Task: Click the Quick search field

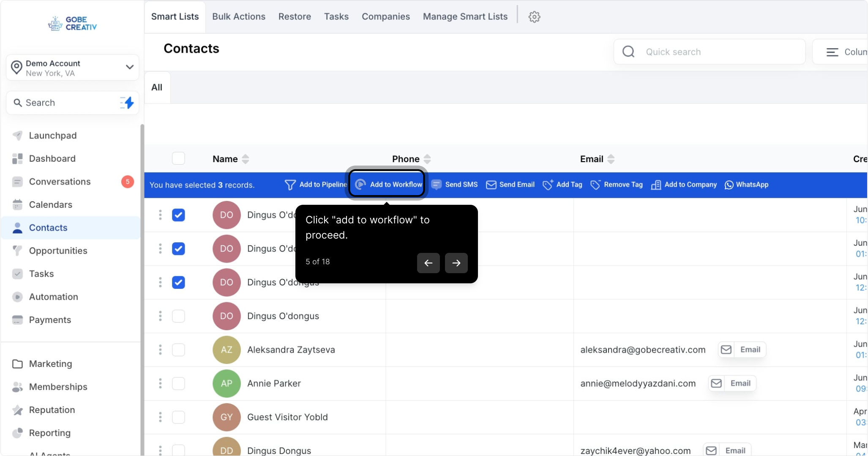Action: pyautogui.click(x=710, y=52)
